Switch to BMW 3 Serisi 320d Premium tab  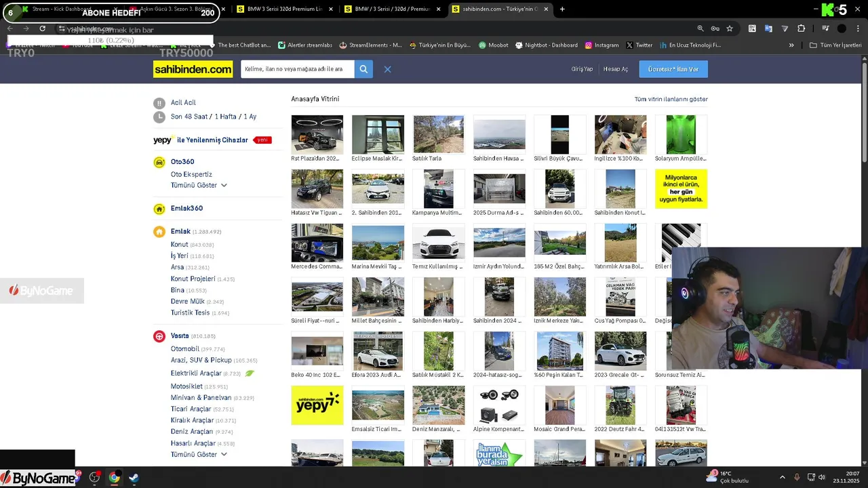[x=285, y=9]
